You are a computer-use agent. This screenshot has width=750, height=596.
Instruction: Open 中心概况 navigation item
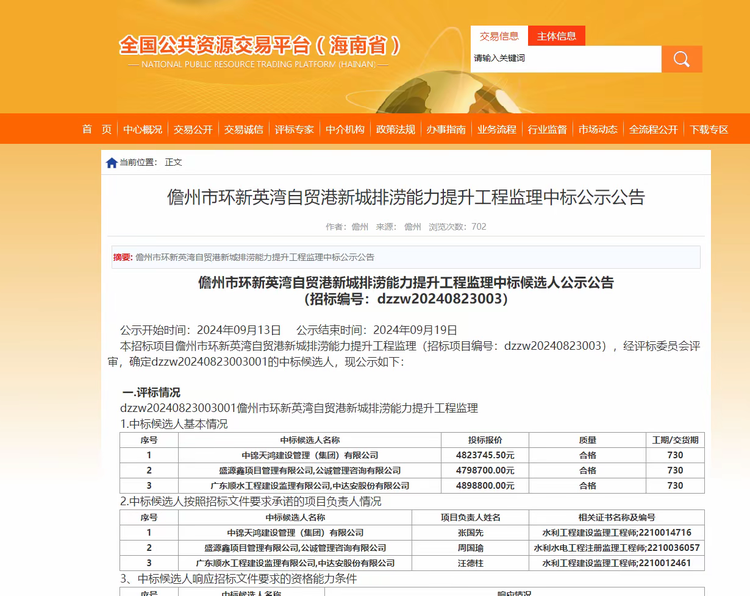143,129
